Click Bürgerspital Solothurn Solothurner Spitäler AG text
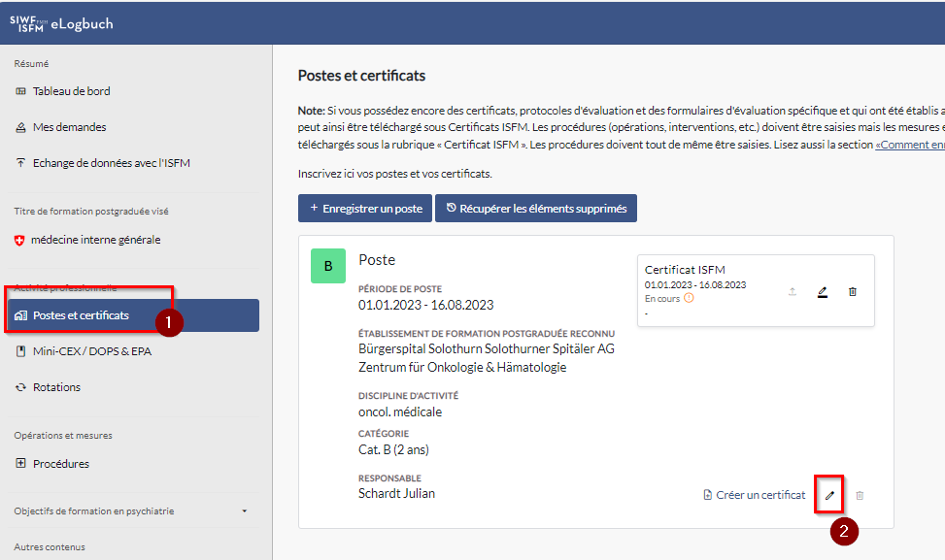 487,348
